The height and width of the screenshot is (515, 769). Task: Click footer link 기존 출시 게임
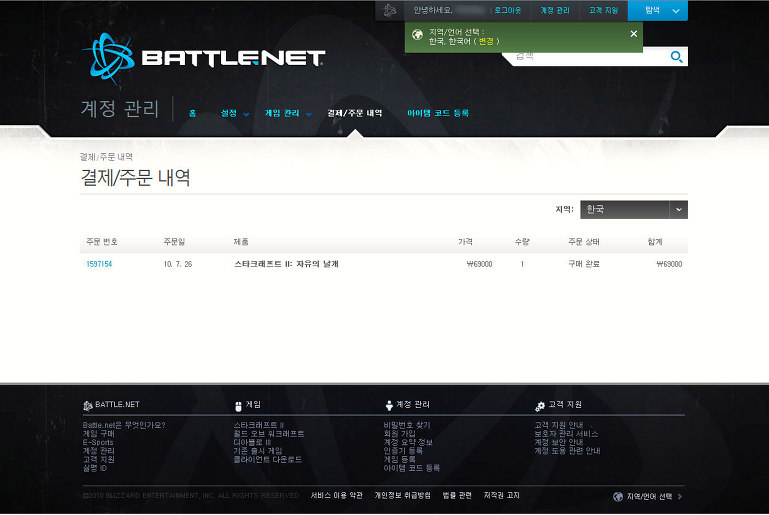[258, 451]
